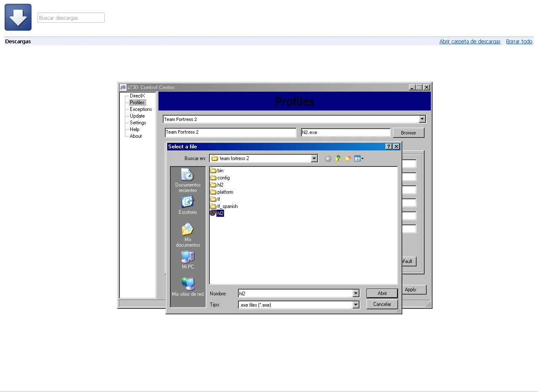538x392 pixels.
Task: Expand the Nombre filename dropdown
Action: (x=356, y=294)
